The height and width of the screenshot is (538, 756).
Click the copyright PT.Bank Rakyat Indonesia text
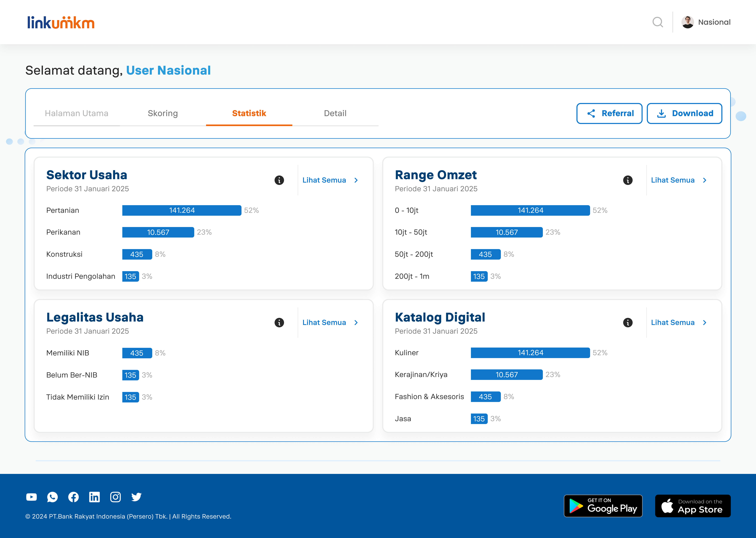128,516
